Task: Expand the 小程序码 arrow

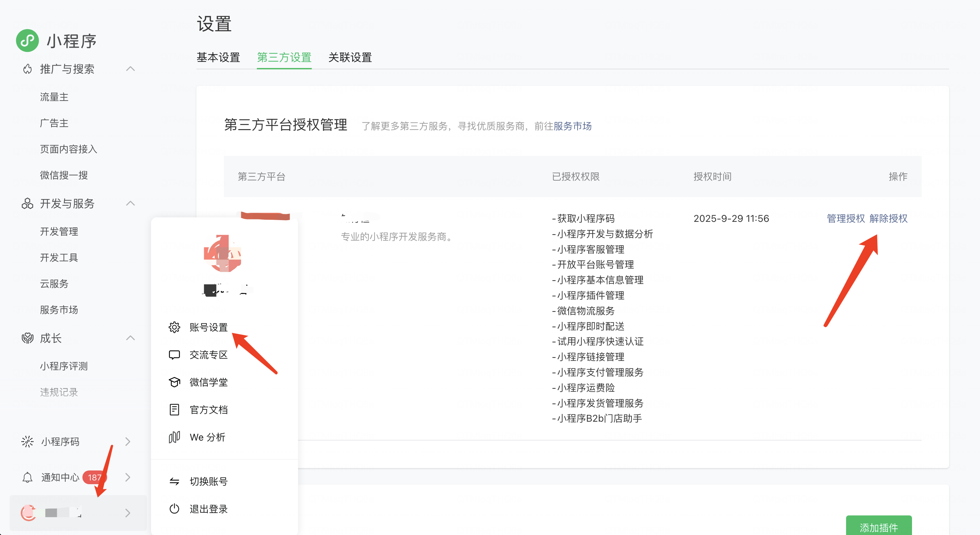Action: pyautogui.click(x=128, y=441)
